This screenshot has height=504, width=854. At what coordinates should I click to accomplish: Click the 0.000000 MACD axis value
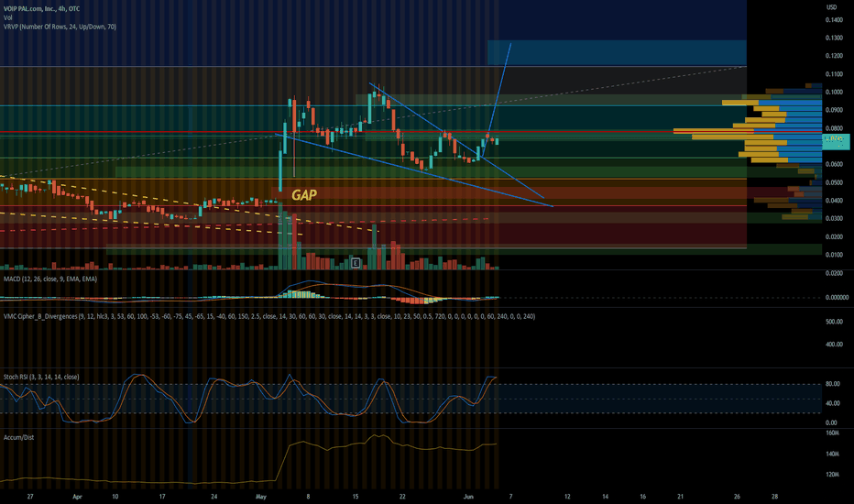click(x=837, y=298)
